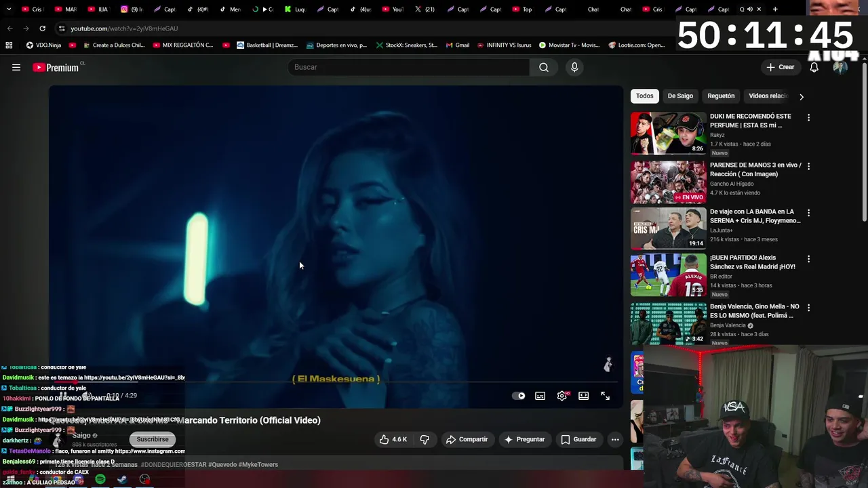Open options menu for DUKI perfume video
The width and height of the screenshot is (868, 488).
tap(808, 117)
